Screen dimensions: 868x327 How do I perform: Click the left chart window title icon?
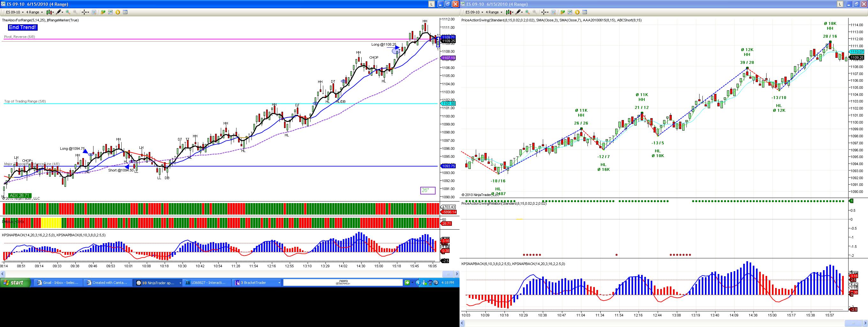[3, 4]
